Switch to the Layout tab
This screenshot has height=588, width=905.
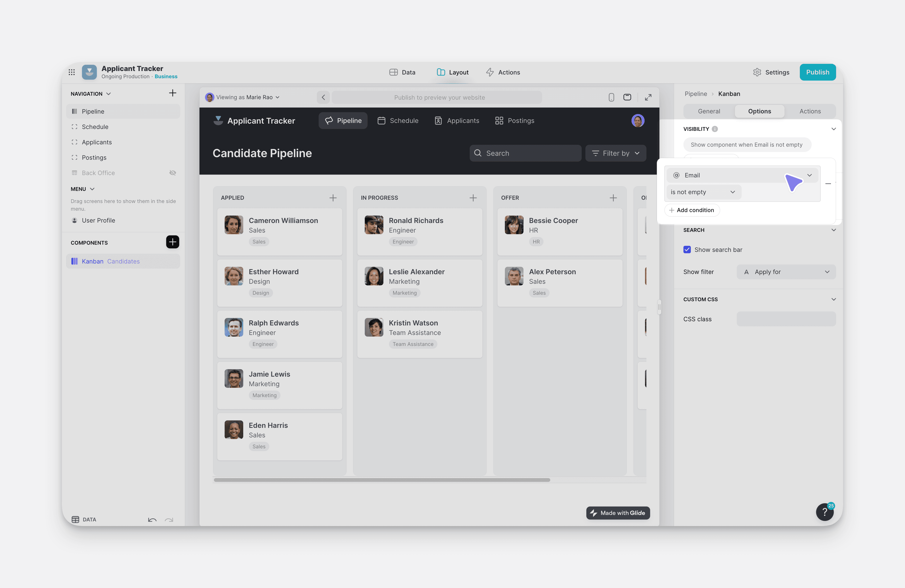(x=453, y=72)
